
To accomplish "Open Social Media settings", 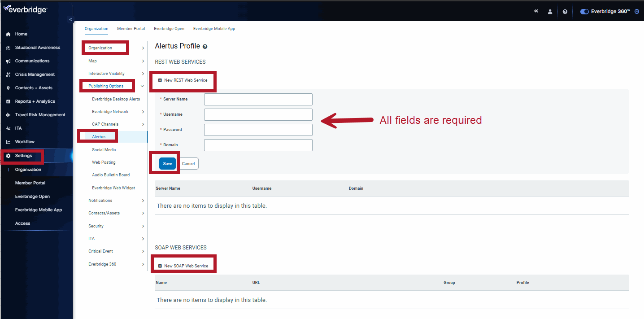I will pos(104,150).
